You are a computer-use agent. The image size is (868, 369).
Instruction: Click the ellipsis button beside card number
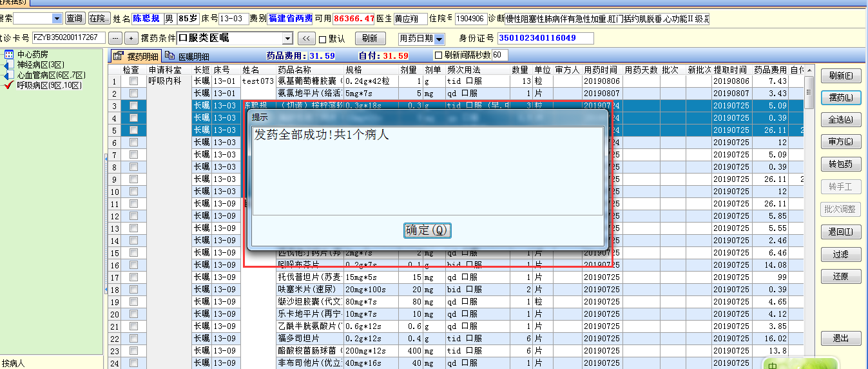115,38
